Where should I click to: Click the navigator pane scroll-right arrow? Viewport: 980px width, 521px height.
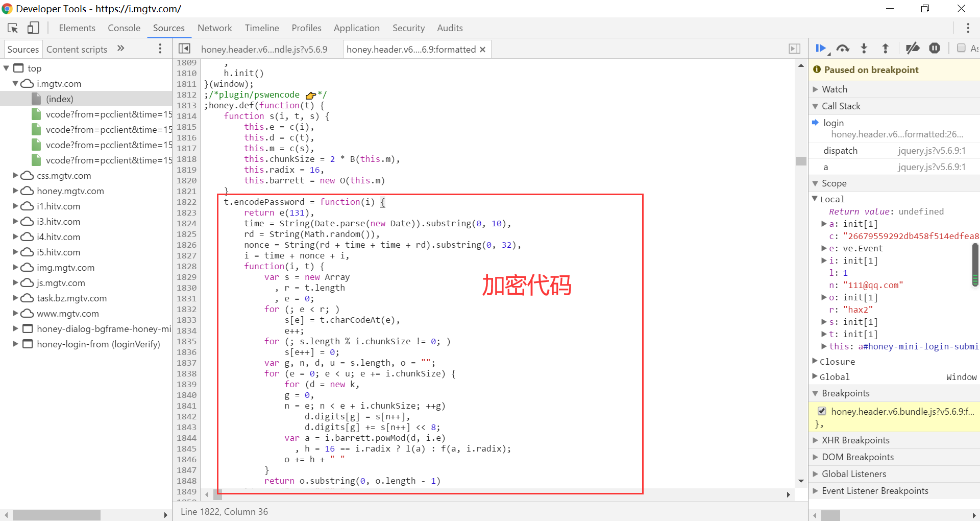165,515
